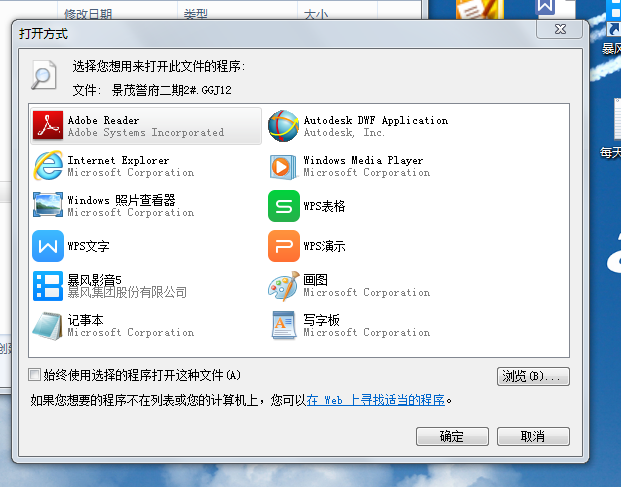The width and height of the screenshot is (621, 487).
Task: Open the 浏览(B)... browse button
Action: pos(533,376)
